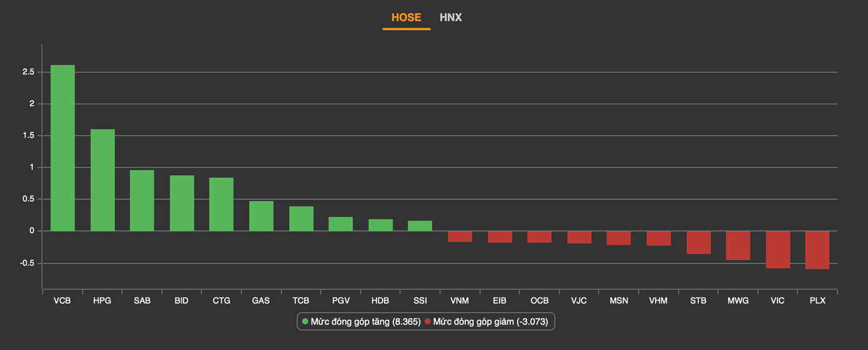This screenshot has height=350, width=868.
Task: Click the VNM axis label
Action: coord(460,301)
